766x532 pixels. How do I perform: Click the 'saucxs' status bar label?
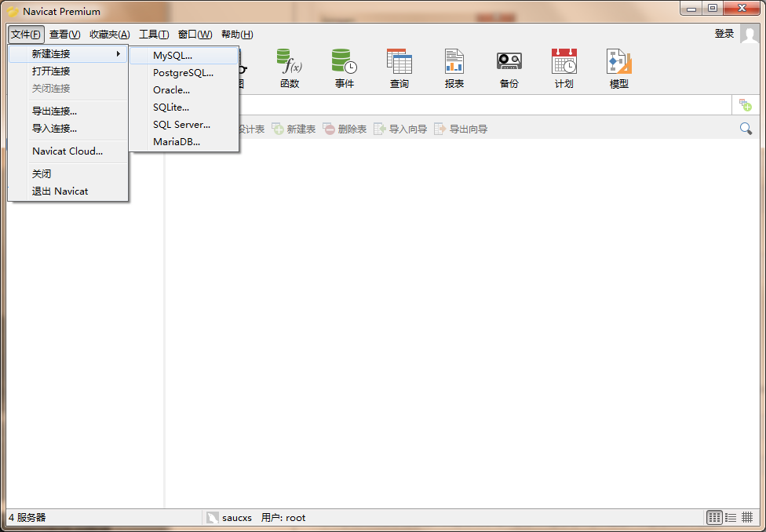pos(237,517)
